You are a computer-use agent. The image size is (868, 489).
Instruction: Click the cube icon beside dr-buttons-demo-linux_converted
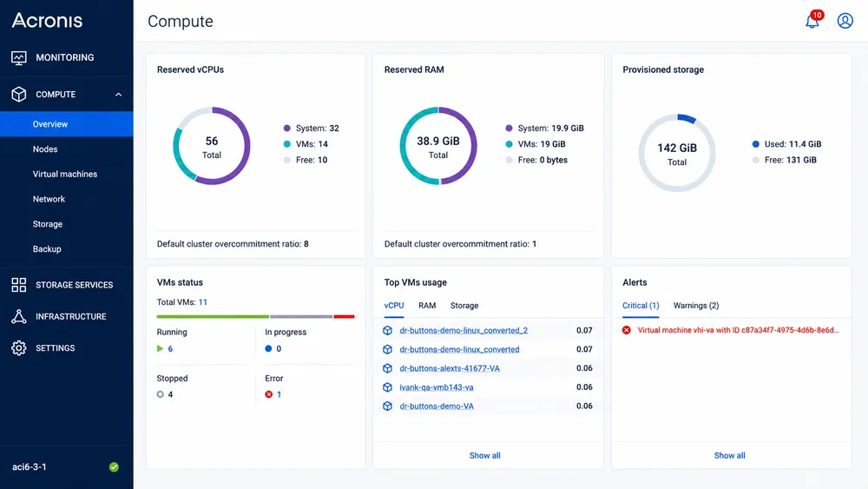point(387,349)
